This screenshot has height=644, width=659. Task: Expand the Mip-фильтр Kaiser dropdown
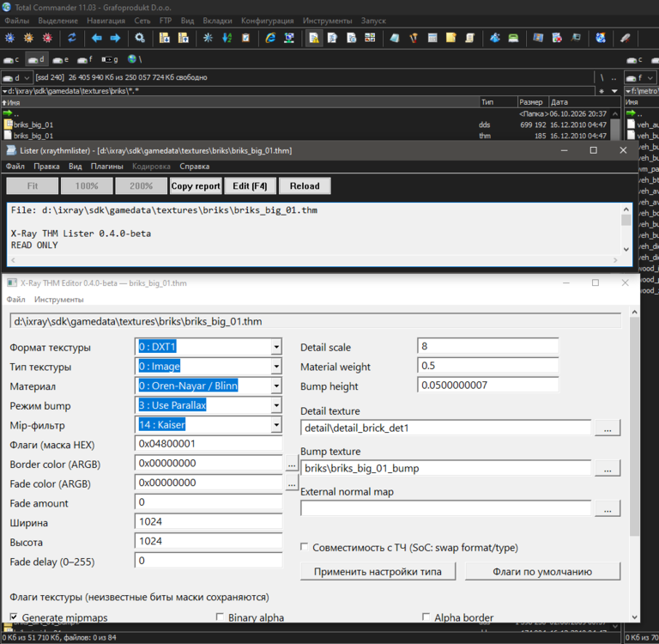click(276, 425)
